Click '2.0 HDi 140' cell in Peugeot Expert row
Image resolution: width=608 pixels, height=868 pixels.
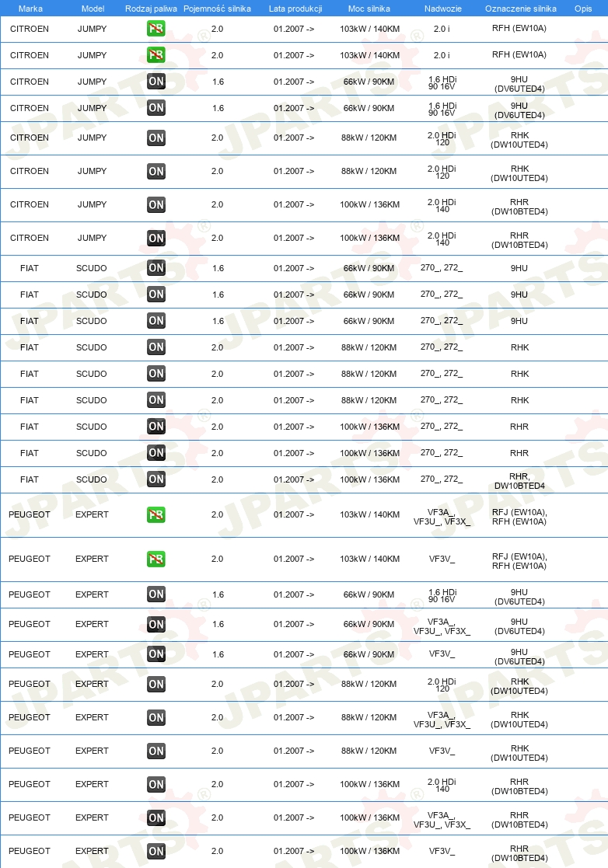[x=442, y=786]
